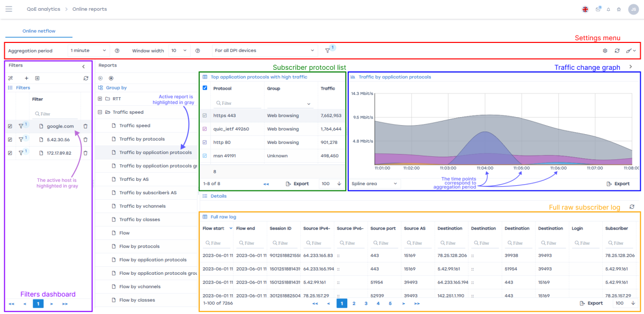Start the report with play icon
644x314 pixels.
(x=100, y=78)
